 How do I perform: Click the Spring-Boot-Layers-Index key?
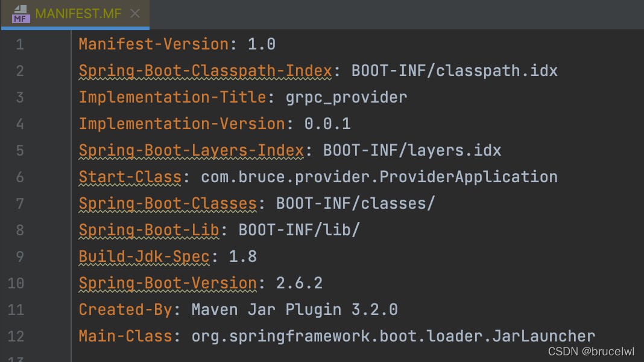click(191, 150)
